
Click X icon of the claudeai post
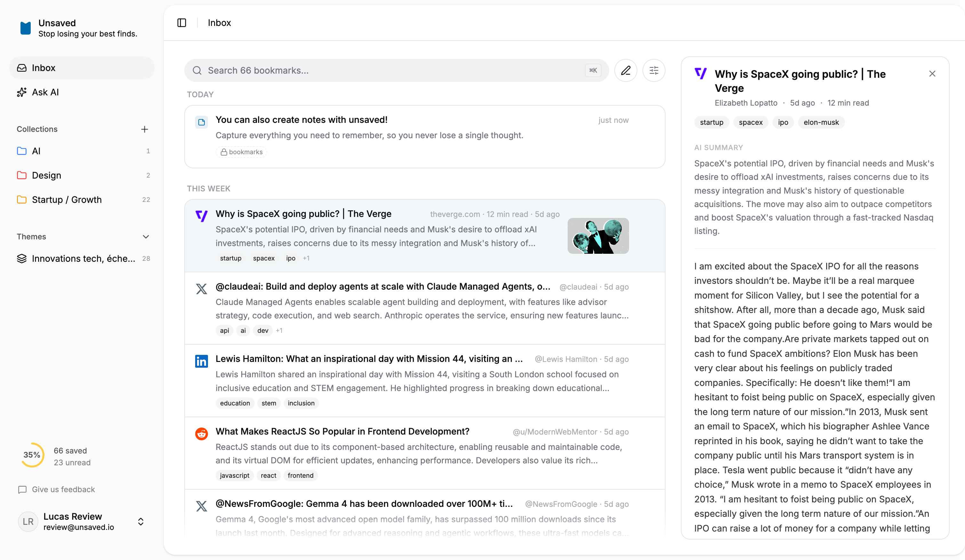click(202, 289)
